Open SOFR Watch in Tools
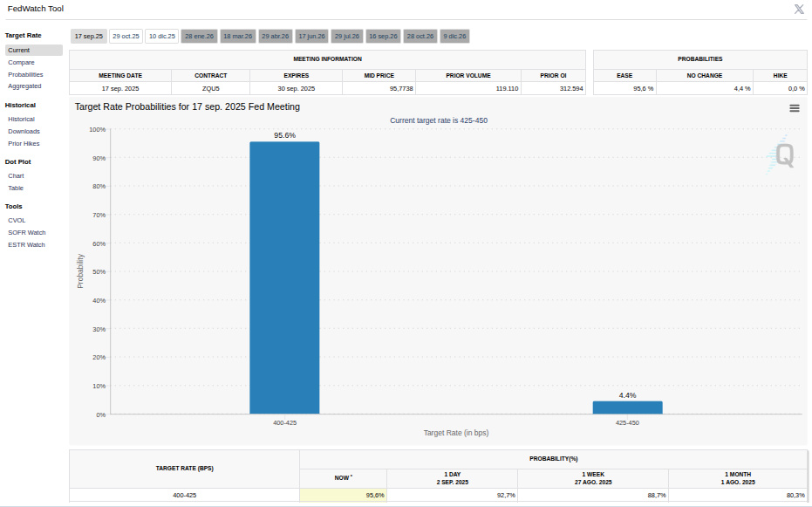This screenshot has height=507, width=812. point(27,232)
